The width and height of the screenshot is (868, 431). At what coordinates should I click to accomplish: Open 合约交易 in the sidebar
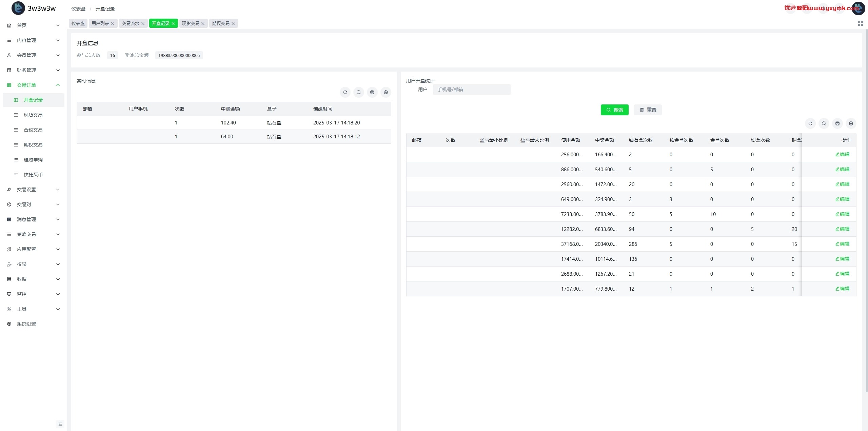[33, 130]
